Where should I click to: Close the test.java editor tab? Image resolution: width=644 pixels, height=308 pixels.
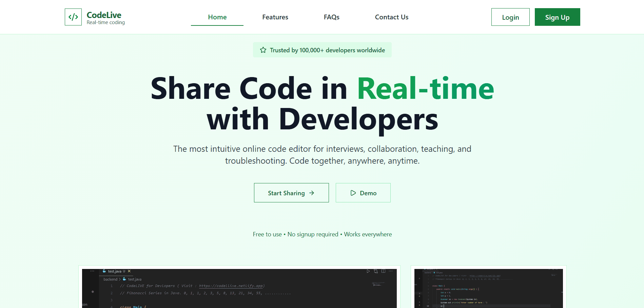click(129, 271)
